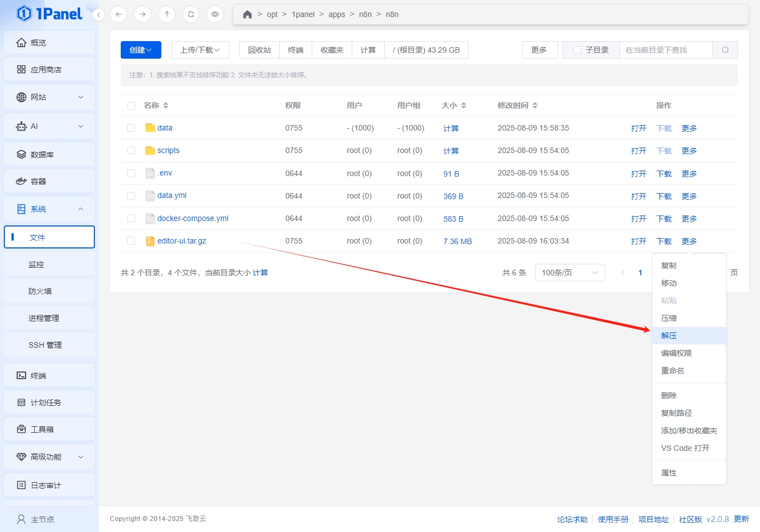760x532 pixels.
Task: Sort by 大小 size column arrows
Action: point(464,105)
